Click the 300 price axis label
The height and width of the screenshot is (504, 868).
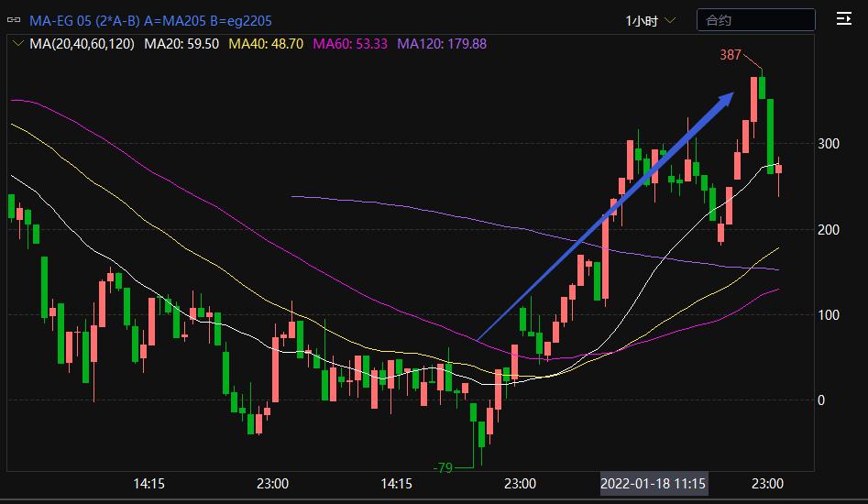coord(829,144)
